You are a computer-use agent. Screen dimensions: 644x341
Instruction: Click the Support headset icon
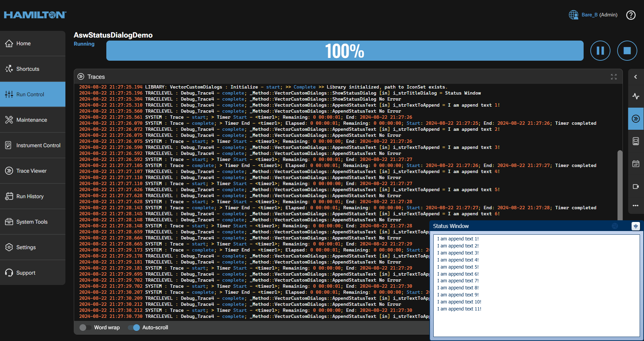tap(9, 273)
